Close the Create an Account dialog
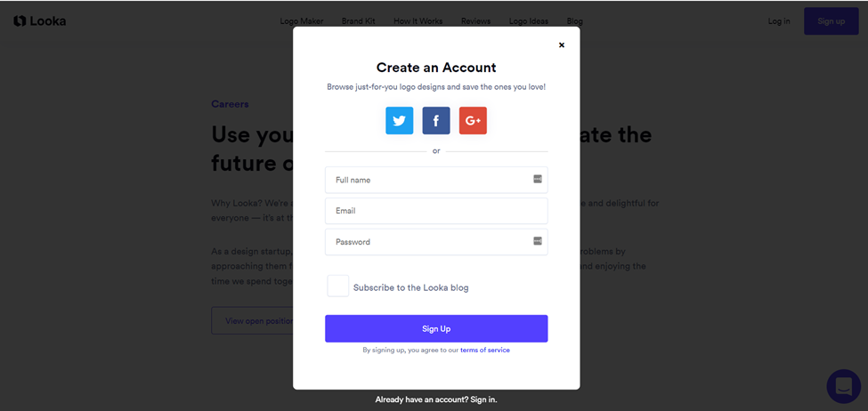 (562, 45)
